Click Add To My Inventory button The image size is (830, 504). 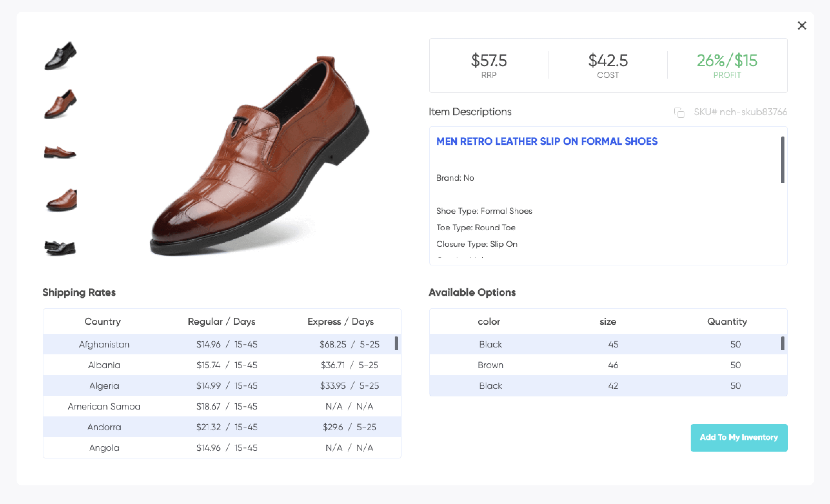pos(739,438)
